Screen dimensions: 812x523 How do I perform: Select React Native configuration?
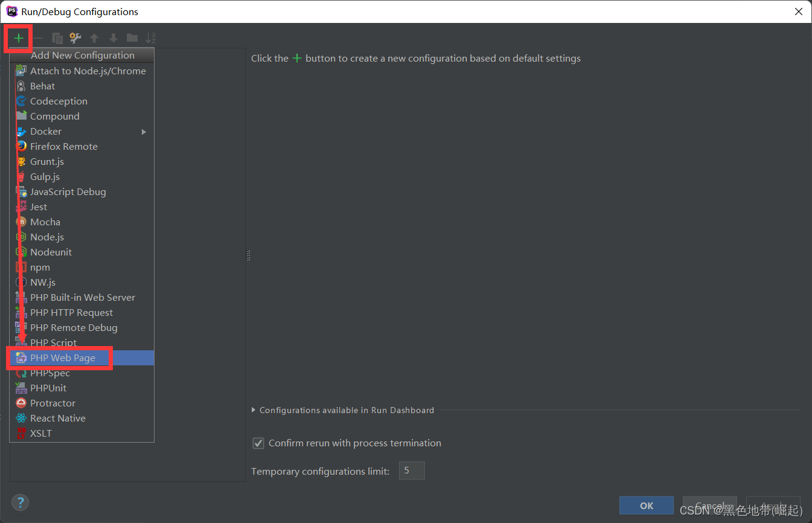click(x=82, y=418)
